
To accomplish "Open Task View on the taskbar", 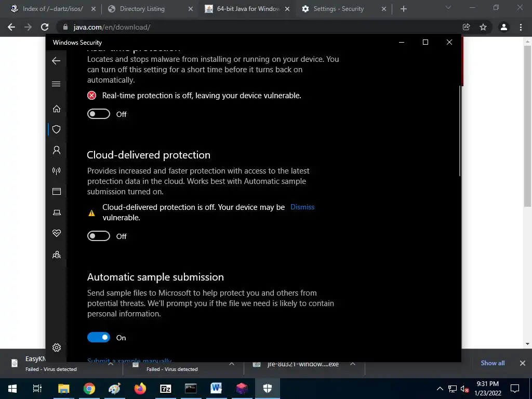I will coord(37,389).
